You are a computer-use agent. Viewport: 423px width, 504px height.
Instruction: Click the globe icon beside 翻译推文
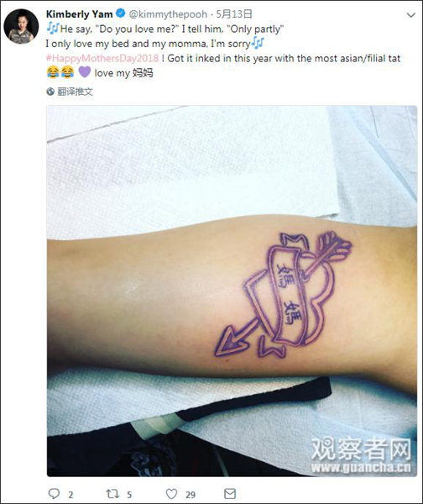(x=50, y=92)
